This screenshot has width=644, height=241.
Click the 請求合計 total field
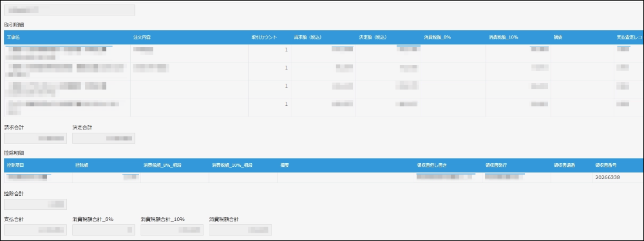point(35,138)
